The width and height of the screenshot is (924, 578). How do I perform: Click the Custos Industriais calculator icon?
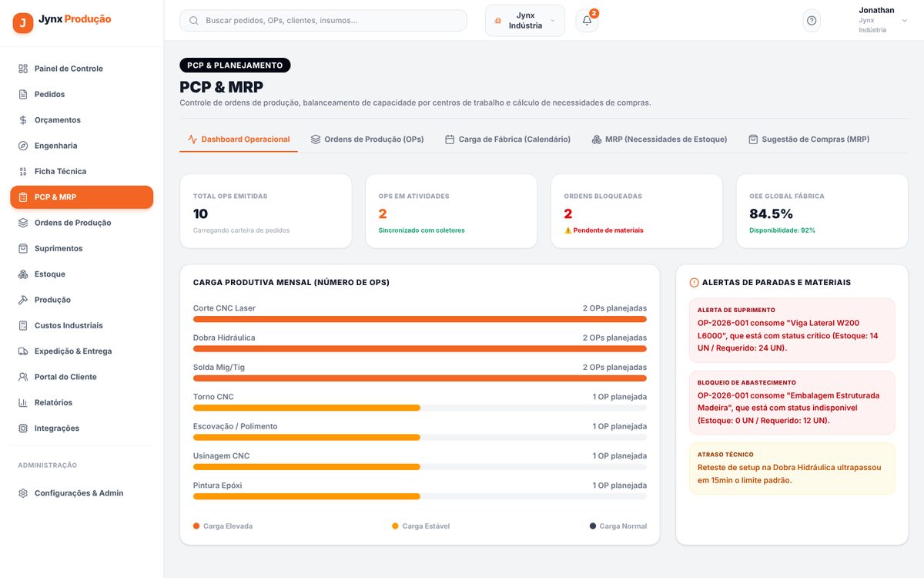tap(23, 325)
